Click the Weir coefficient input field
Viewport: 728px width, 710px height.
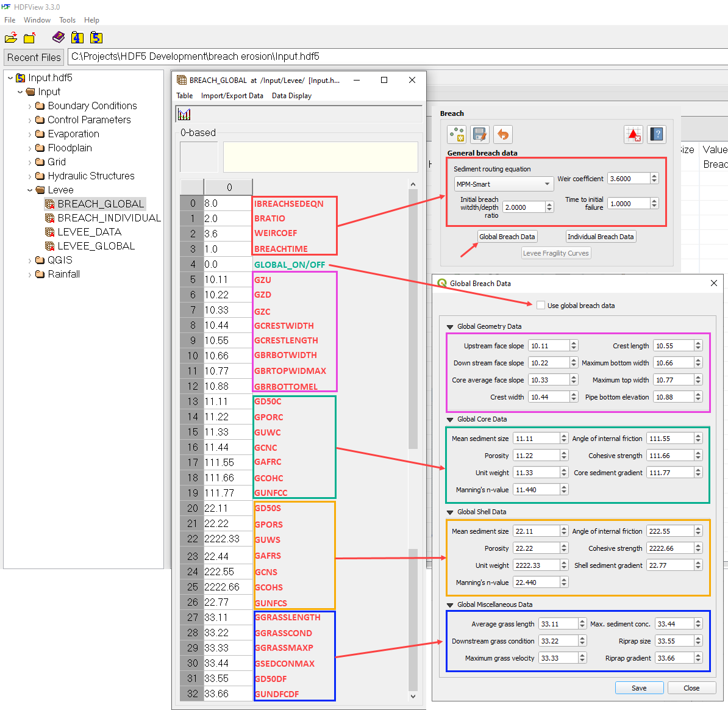[x=628, y=179]
